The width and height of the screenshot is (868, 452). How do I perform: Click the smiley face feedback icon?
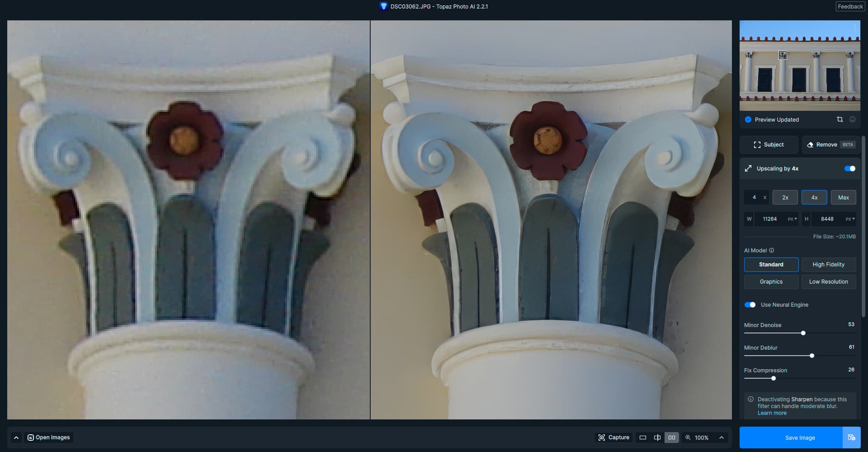pyautogui.click(x=852, y=119)
